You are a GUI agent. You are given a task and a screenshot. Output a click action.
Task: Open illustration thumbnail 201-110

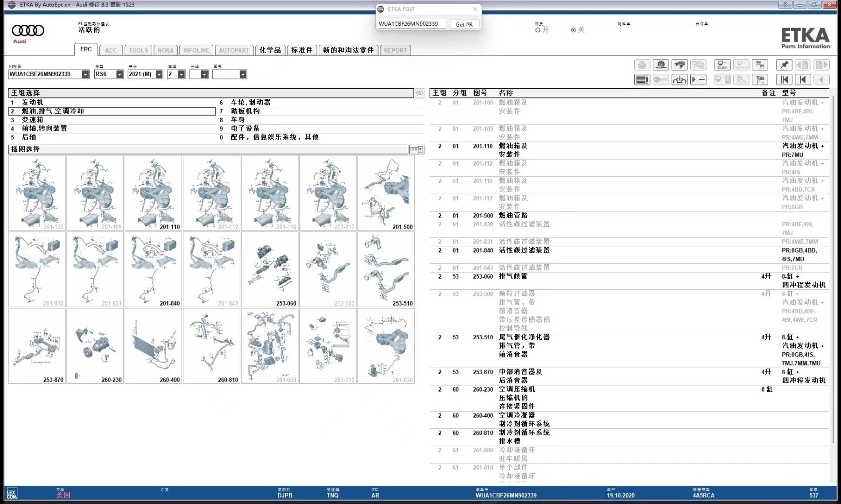point(153,193)
